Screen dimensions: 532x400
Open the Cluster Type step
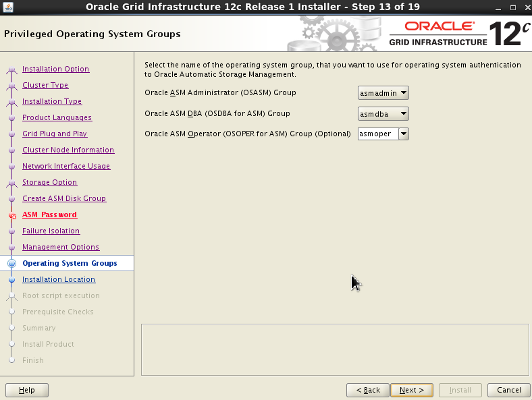point(45,85)
